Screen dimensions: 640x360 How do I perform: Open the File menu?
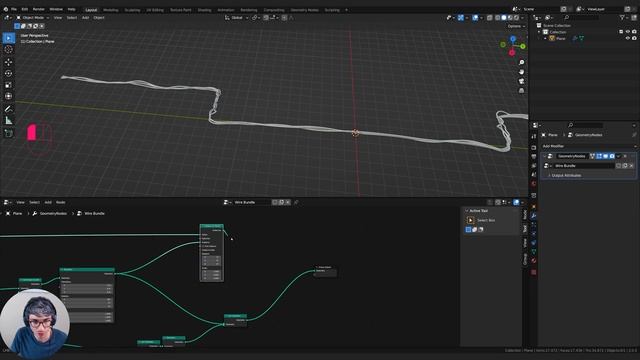click(x=14, y=9)
